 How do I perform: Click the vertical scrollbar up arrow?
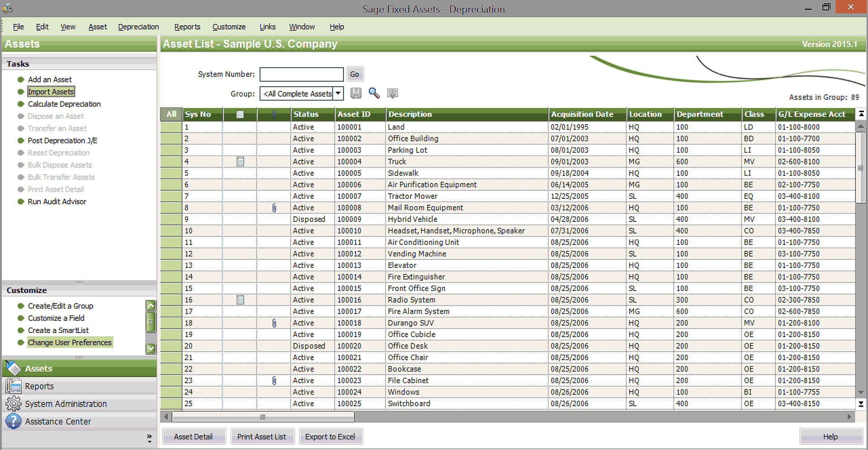point(861,127)
